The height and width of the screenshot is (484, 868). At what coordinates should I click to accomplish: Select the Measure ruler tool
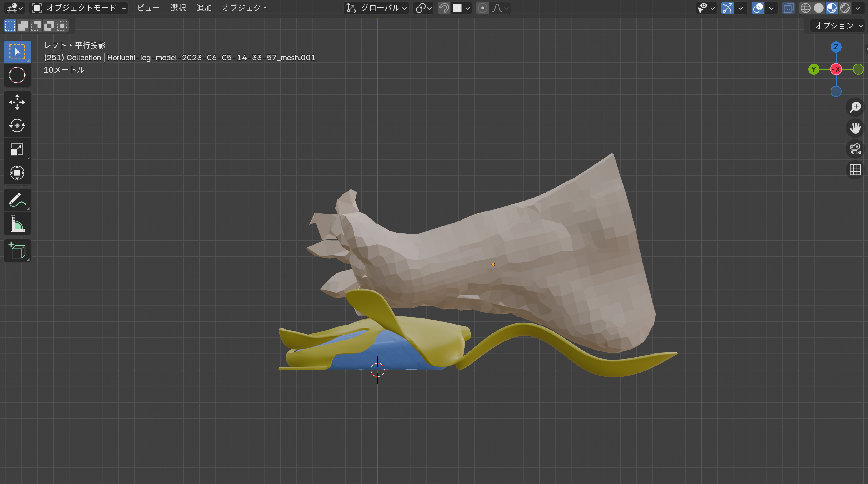coord(17,224)
